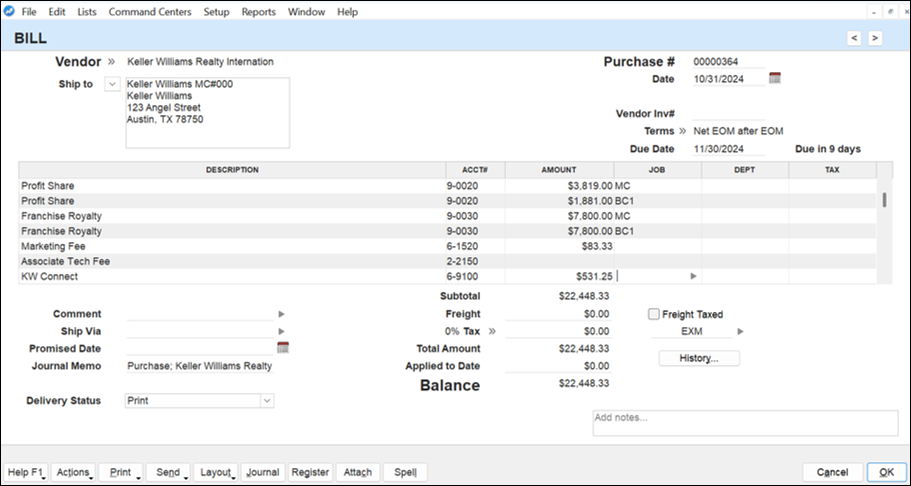Click the app logo icon beside File

click(9, 11)
